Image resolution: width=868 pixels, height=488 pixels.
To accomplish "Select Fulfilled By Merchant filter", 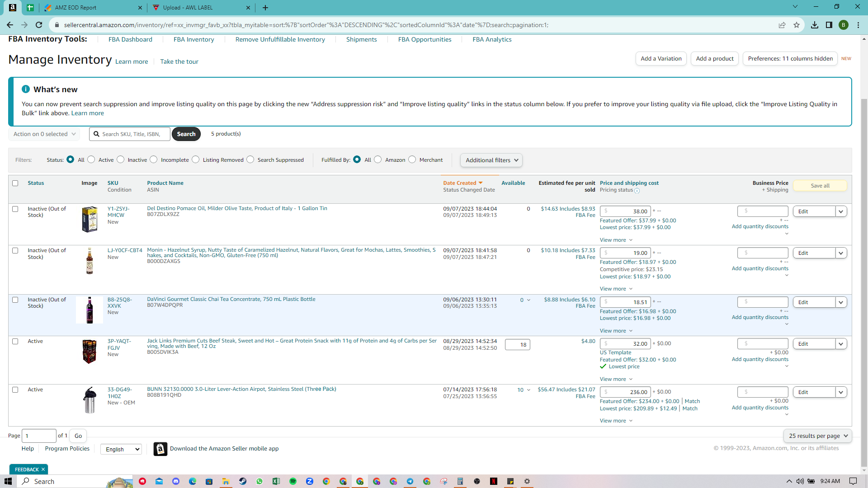I will pos(412,160).
